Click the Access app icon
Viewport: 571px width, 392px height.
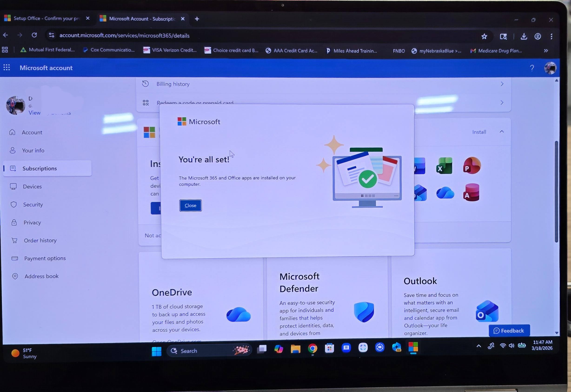(x=471, y=192)
